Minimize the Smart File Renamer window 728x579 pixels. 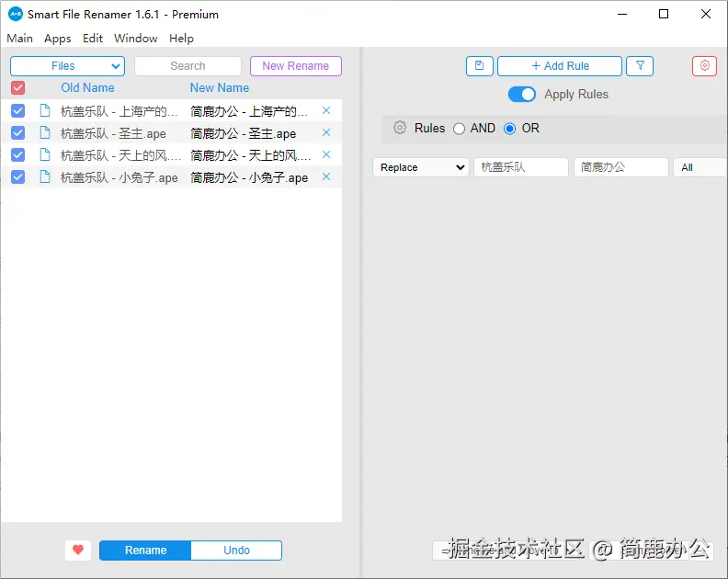click(622, 14)
